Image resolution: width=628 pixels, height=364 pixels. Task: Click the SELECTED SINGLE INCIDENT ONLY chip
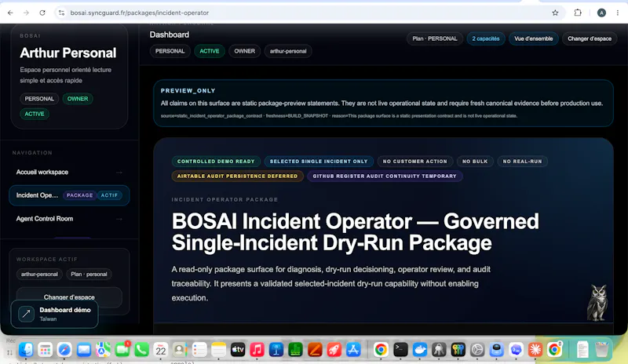319,162
